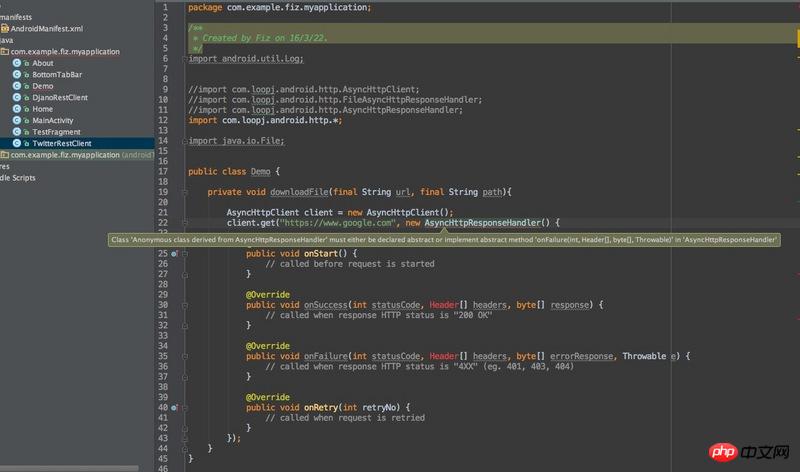Click the project panel horizontal scrollbar
Image resolution: width=800 pixels, height=472 pixels.
pyautogui.click(x=69, y=468)
